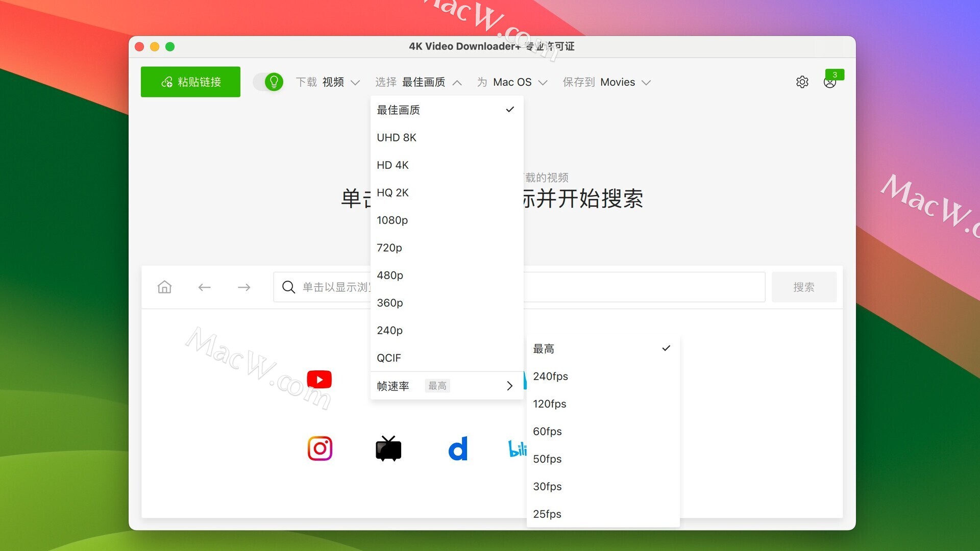Choose 120fps frame rate

[x=603, y=404]
